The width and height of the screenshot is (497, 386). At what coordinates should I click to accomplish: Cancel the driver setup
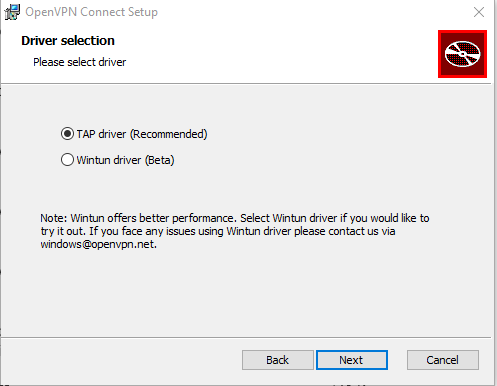tap(443, 360)
